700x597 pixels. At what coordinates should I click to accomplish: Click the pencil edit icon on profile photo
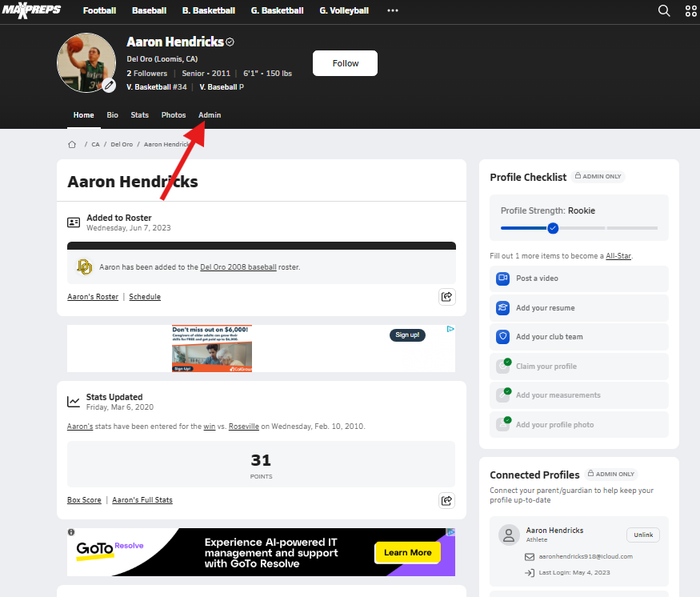109,85
